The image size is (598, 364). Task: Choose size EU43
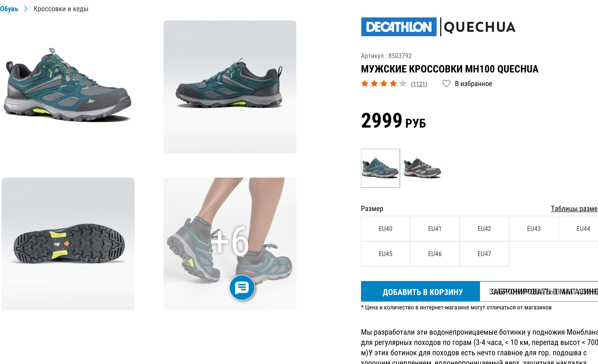tap(534, 229)
